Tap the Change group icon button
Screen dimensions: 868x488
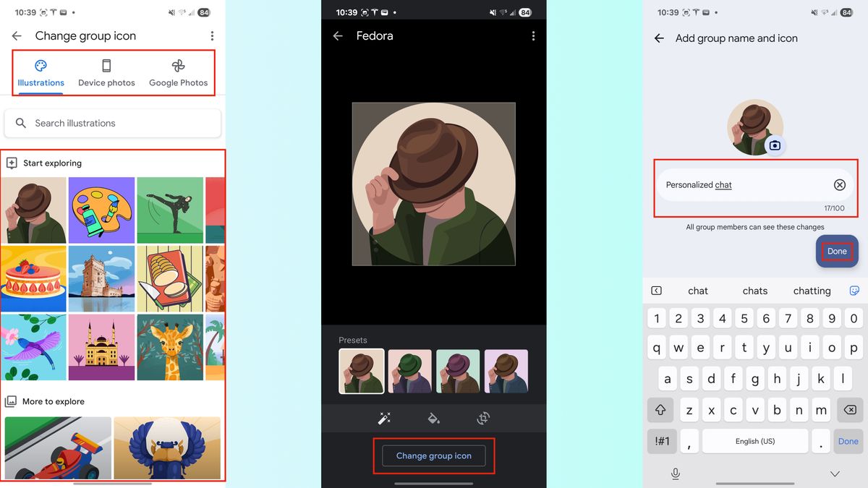tap(434, 455)
